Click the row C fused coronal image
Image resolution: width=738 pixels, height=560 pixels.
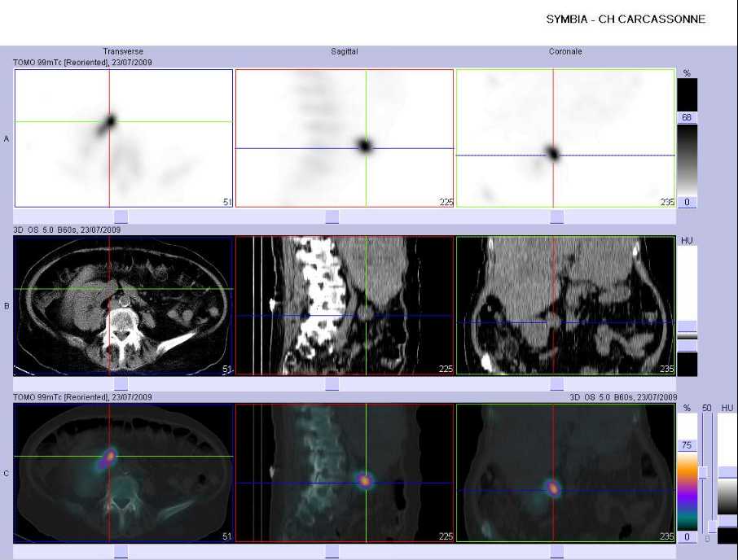[x=565, y=473]
